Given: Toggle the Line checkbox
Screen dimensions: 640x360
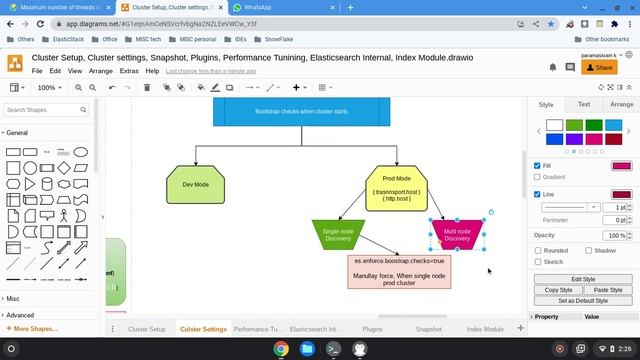Looking at the screenshot, I should point(537,194).
